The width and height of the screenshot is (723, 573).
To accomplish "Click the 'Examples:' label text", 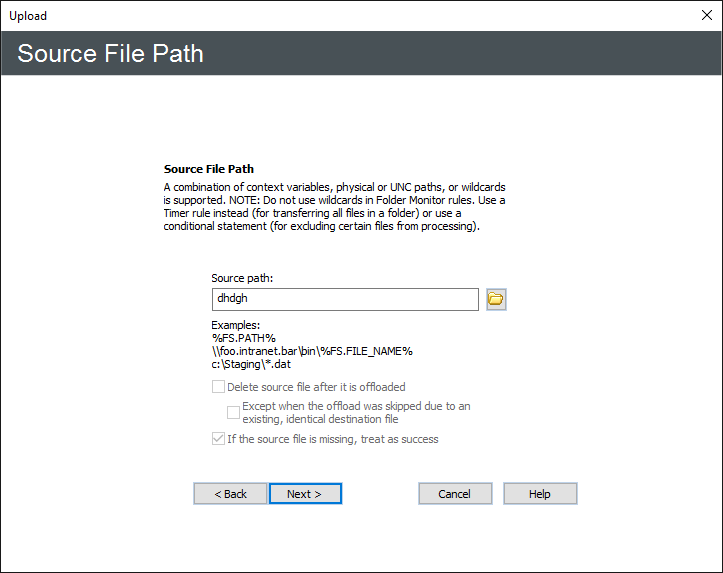I will (x=235, y=325).
